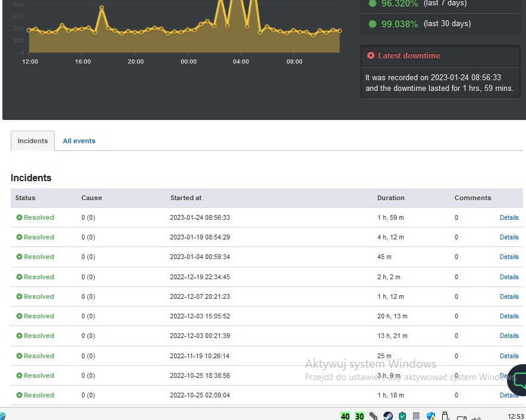Open Details for 2023-01-19 08:54:29 incident
Viewport: 526px width, 420px height.
509,237
